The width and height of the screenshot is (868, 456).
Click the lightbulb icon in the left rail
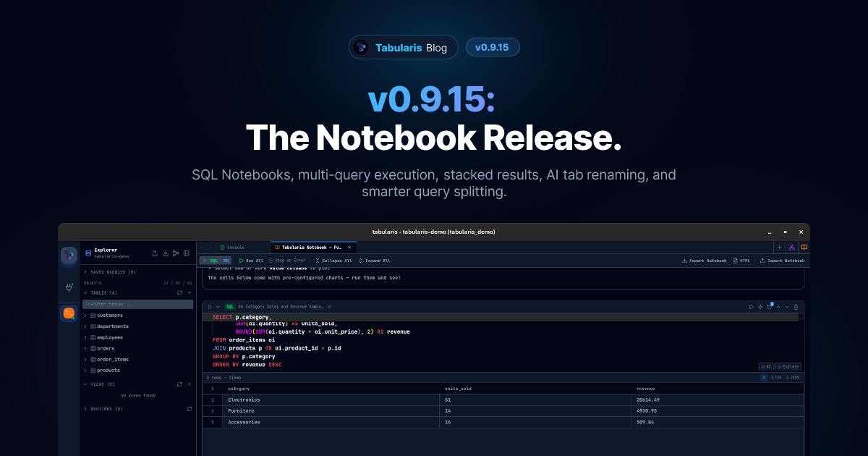69,287
